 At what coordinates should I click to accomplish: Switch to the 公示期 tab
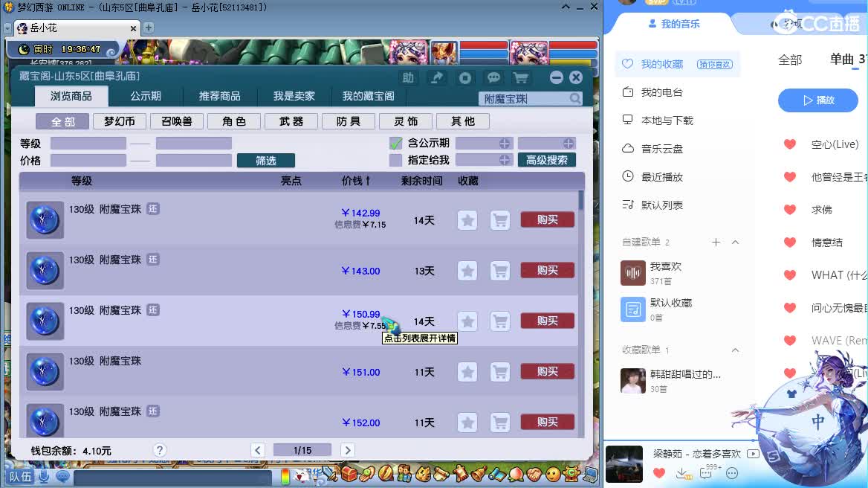click(146, 97)
